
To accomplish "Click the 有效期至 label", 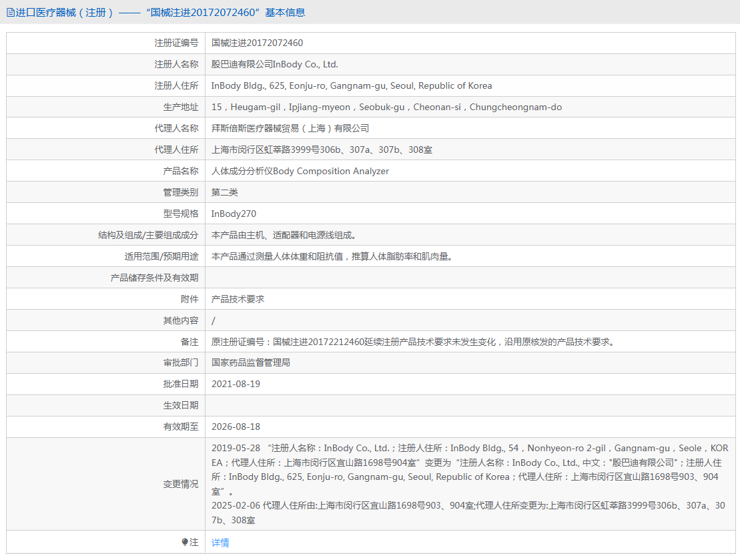I will point(181,427).
